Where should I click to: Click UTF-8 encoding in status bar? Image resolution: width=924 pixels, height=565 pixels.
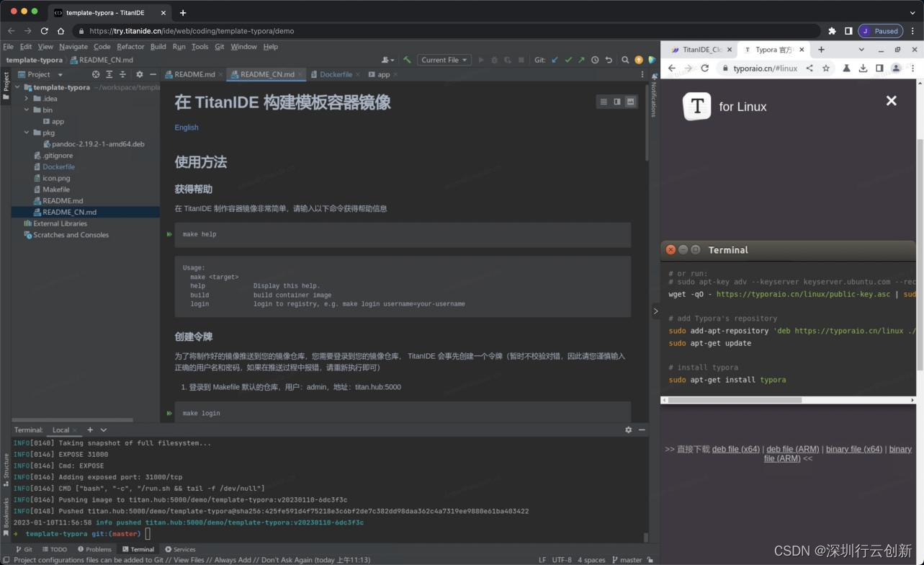[562, 559]
